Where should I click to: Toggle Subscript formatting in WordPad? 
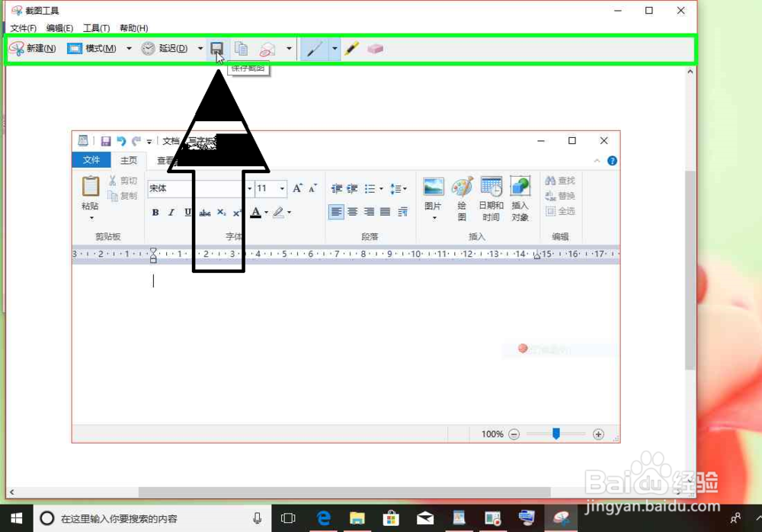[x=221, y=213]
